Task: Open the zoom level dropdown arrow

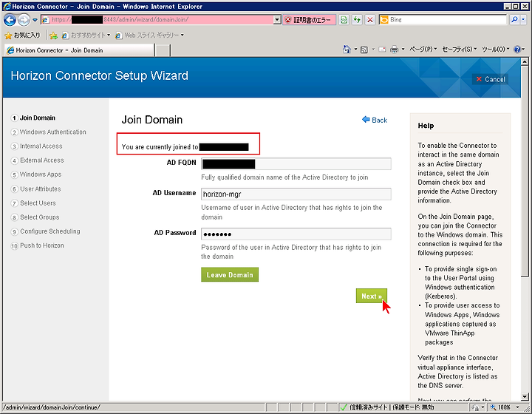Action: pos(518,407)
